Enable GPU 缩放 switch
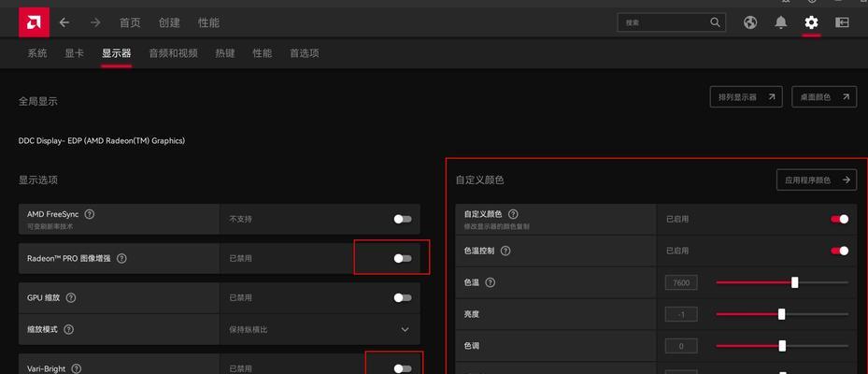The width and height of the screenshot is (868, 374). [x=403, y=297]
